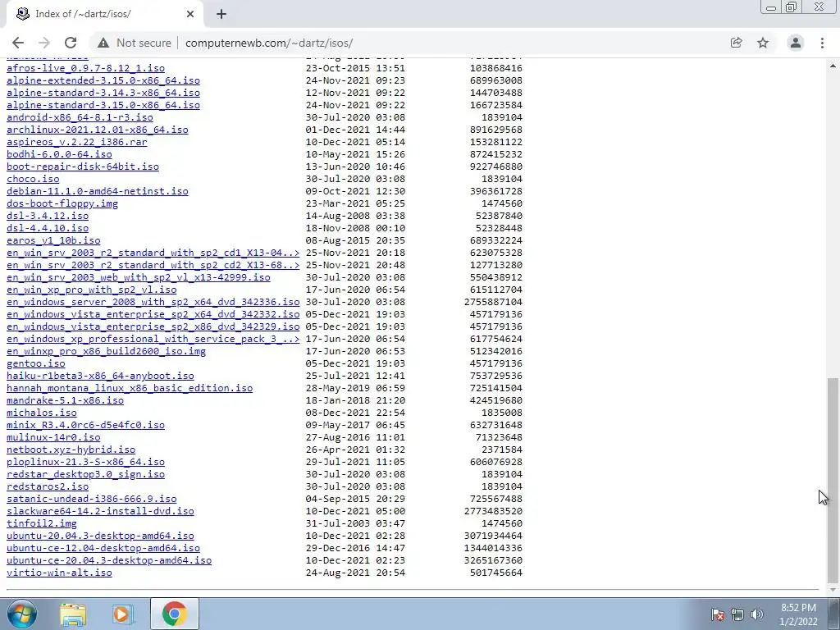The height and width of the screenshot is (630, 840).
Task: Open the Chrome profile avatar
Action: click(x=796, y=43)
